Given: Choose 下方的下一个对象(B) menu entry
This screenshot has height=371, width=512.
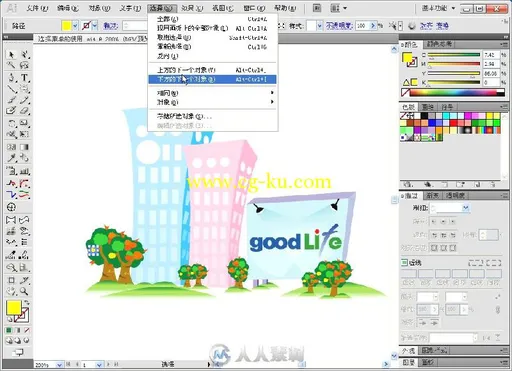Looking at the screenshot, I should click(212, 79).
